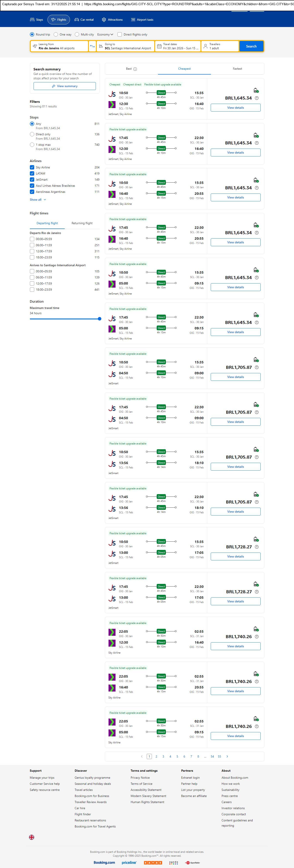The image size is (294, 868).
Task: Click the baggage icon on the first flight card
Action: [x=256, y=90]
